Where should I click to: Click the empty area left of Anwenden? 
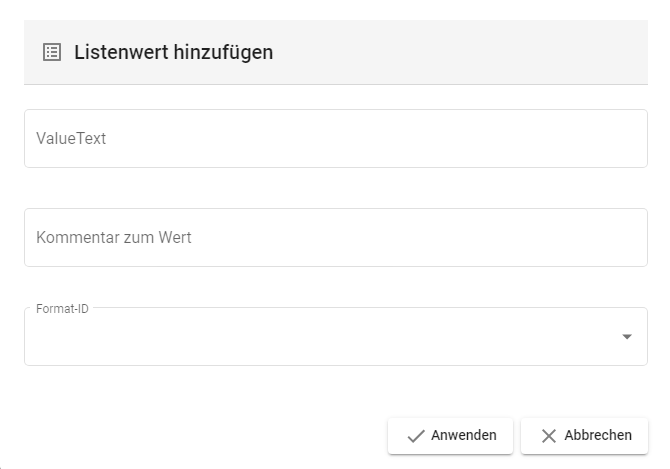(x=200, y=436)
